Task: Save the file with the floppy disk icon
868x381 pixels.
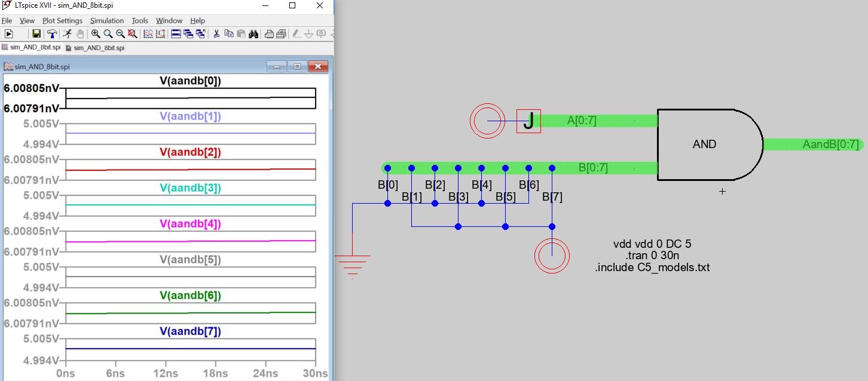Action: click(x=36, y=34)
